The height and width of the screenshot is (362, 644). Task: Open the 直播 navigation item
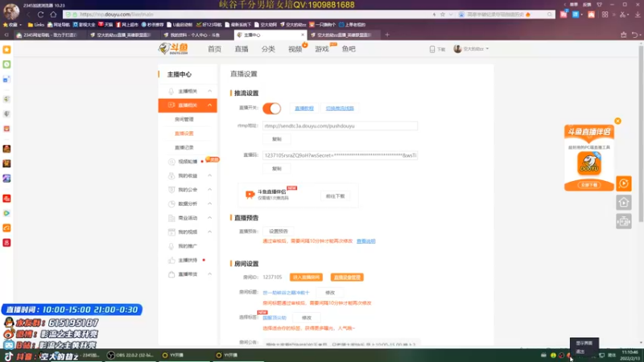(242, 49)
